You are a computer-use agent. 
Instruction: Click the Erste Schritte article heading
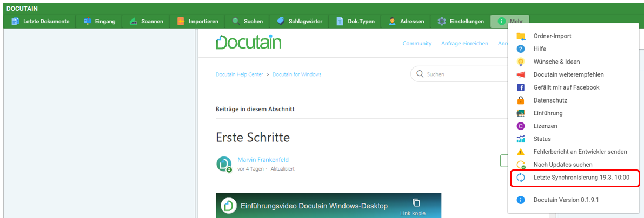(x=253, y=138)
